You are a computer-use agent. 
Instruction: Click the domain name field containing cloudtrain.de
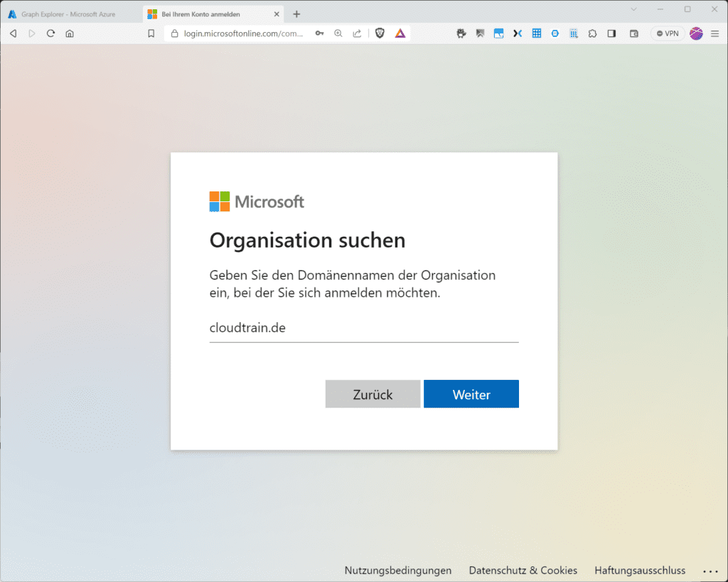point(364,328)
